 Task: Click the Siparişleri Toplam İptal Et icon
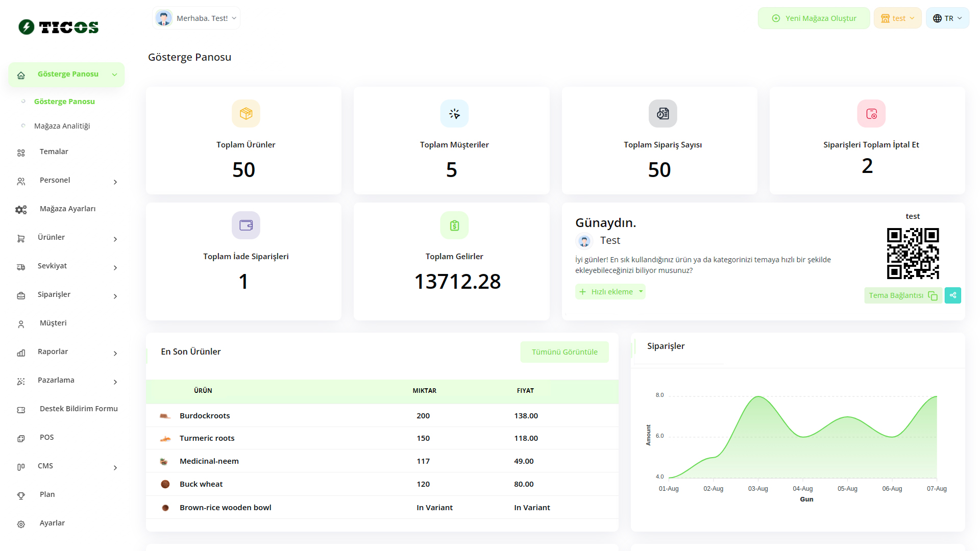871,113
